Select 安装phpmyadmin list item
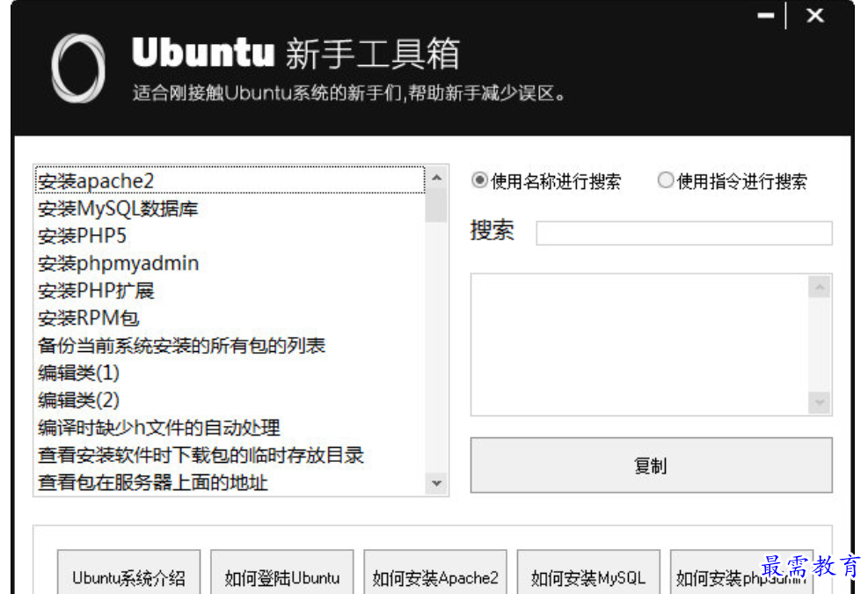868x594 pixels. pos(230,263)
